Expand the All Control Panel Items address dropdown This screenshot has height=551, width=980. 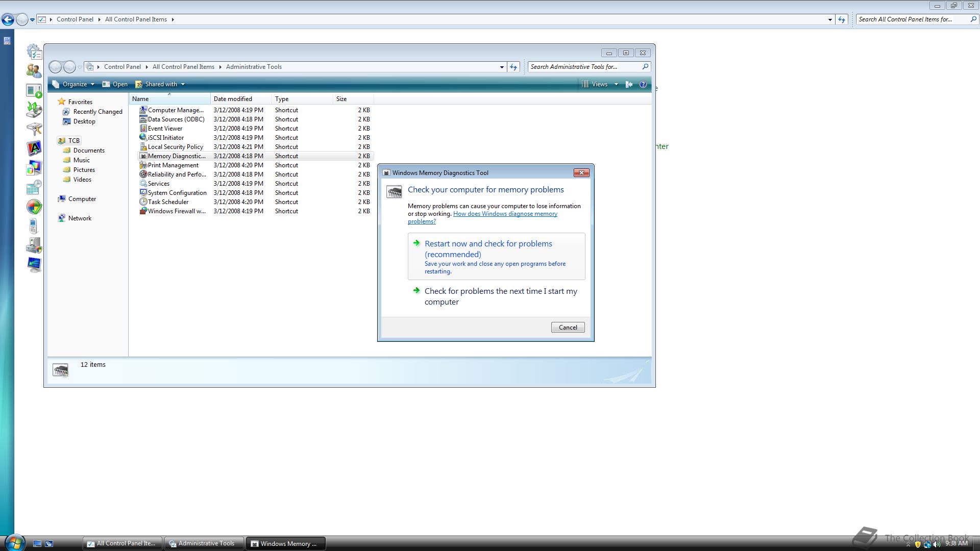pyautogui.click(x=830, y=19)
